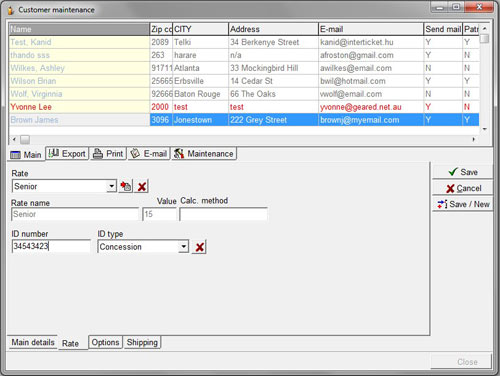Open the E-mail tab
This screenshot has height=376, width=500.
coord(149,154)
